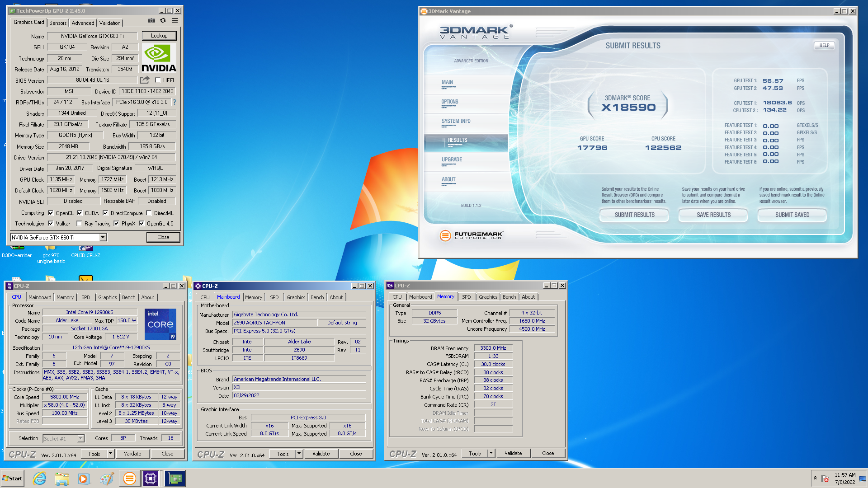Switch to Validation tab in GPU-Z
This screenshot has width=868, height=488.
(x=110, y=23)
